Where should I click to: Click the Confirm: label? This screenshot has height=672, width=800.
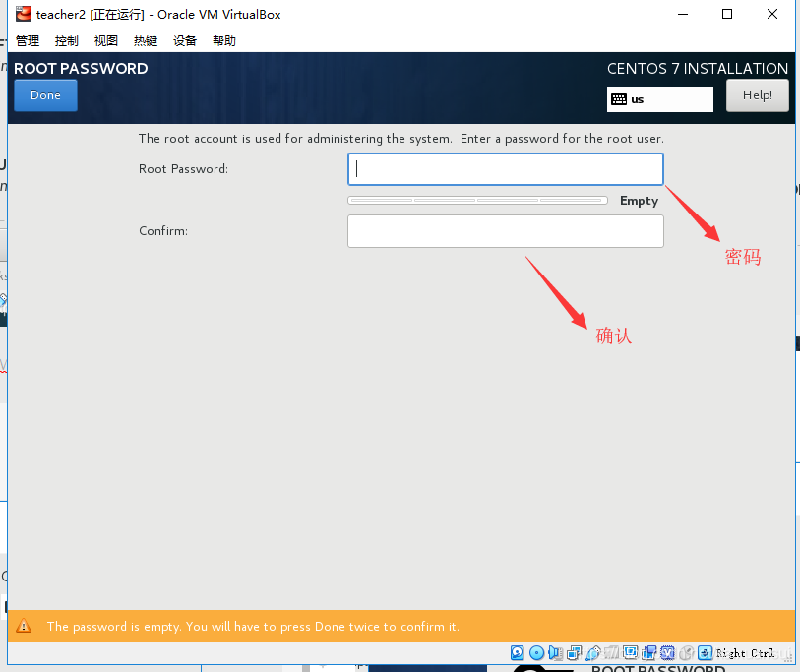point(163,231)
